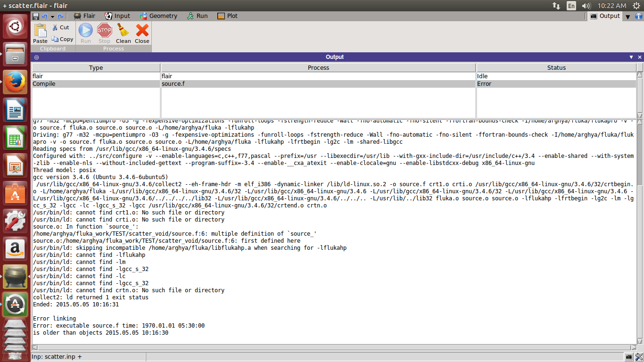Click the 'Inp: scatter.inp +' status text

click(57, 357)
